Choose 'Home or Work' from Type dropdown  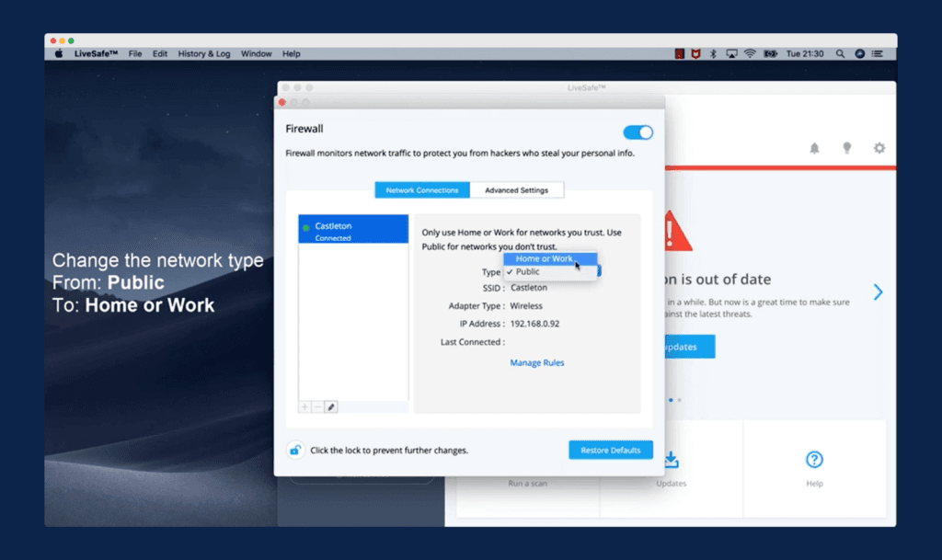coord(544,259)
